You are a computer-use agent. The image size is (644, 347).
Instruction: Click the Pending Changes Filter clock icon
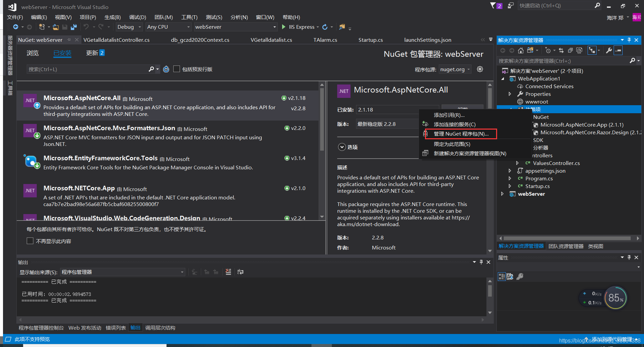point(548,50)
